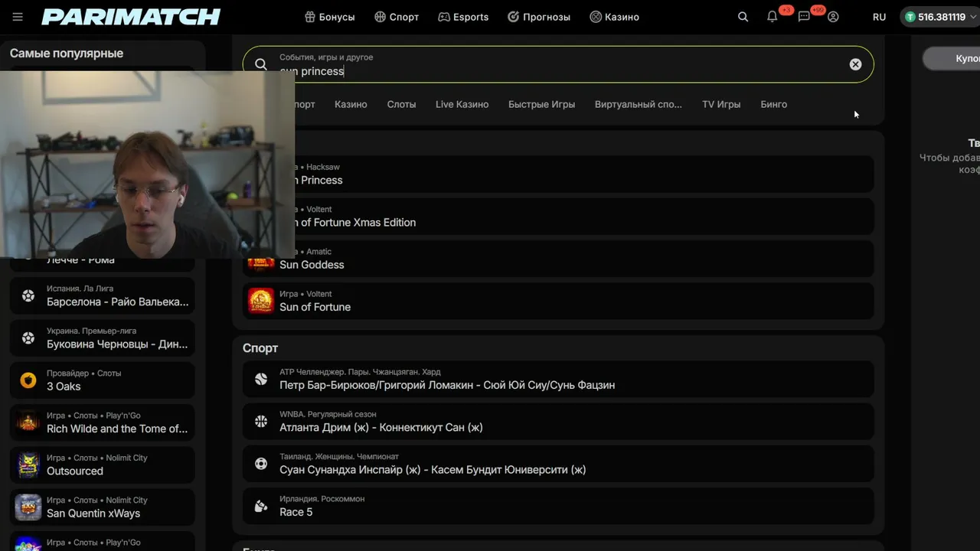
Task: Open the Бар-Бирюков/Ломакин tennis match
Action: pos(558,379)
